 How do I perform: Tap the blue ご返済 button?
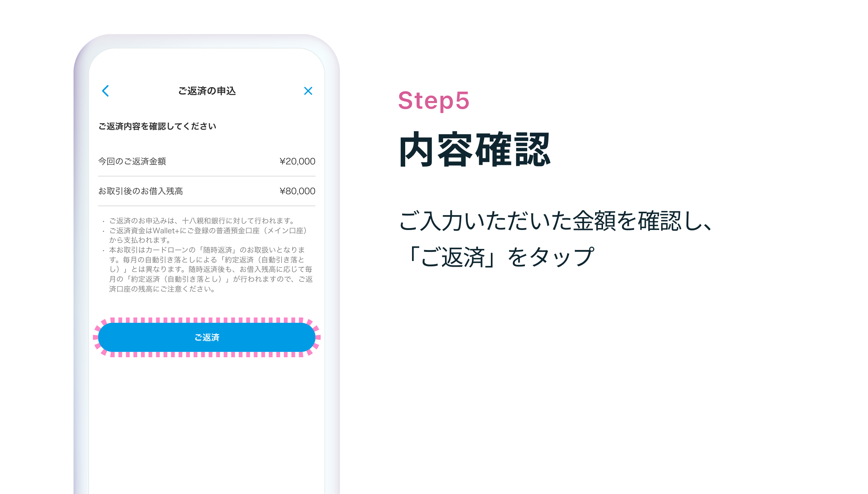click(207, 337)
